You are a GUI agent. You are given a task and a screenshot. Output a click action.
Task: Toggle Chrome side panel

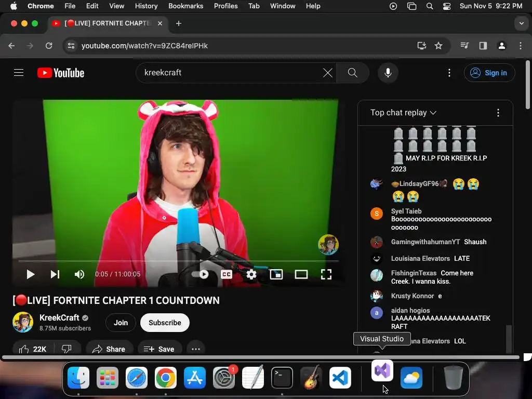click(483, 46)
